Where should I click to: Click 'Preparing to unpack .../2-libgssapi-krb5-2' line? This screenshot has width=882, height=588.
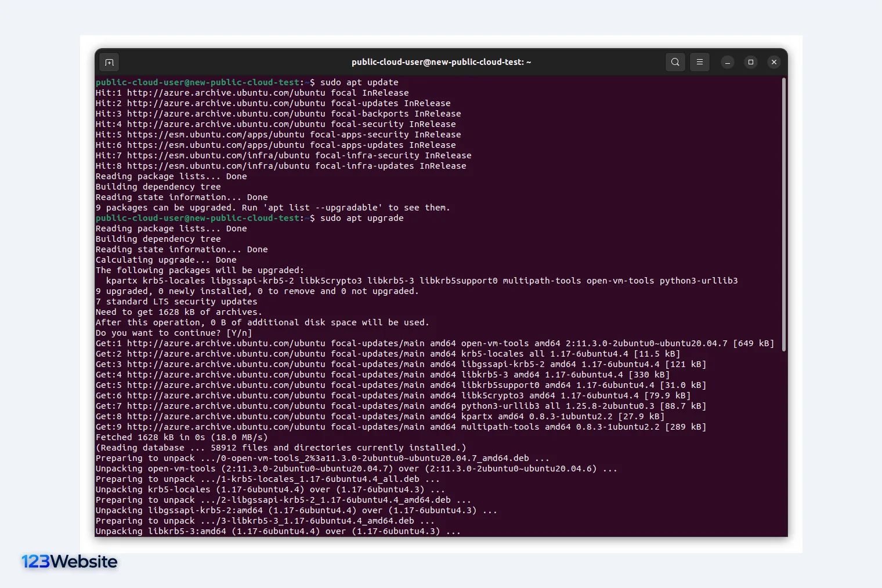point(283,500)
